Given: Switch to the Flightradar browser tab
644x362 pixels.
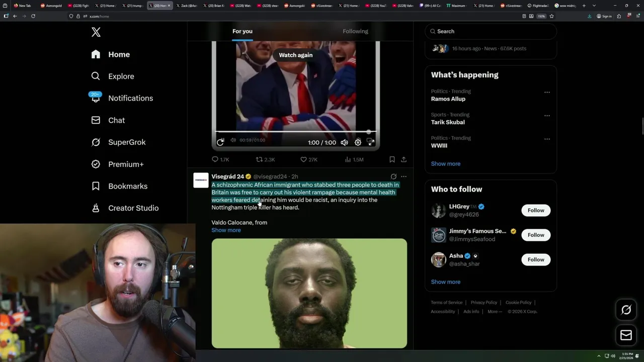Looking at the screenshot, I should [538, 6].
